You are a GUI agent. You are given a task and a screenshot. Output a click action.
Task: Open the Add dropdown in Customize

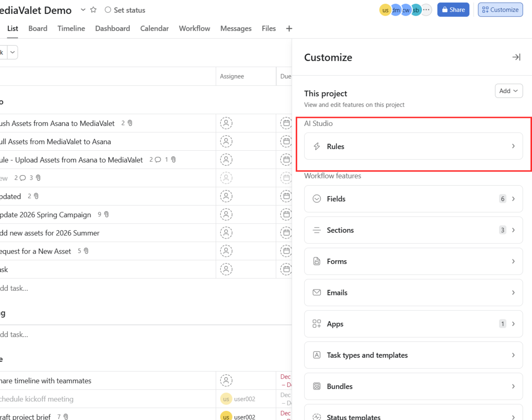coord(509,91)
